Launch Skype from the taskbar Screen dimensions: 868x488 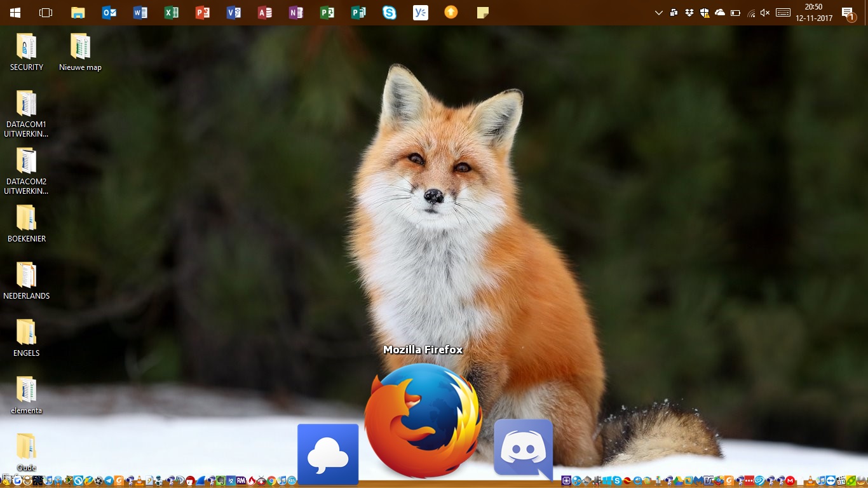[x=390, y=13]
